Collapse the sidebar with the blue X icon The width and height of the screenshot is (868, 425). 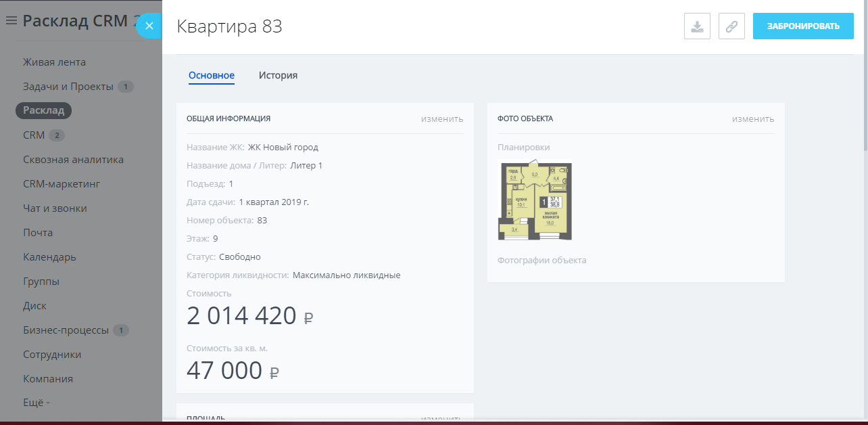coord(148,25)
